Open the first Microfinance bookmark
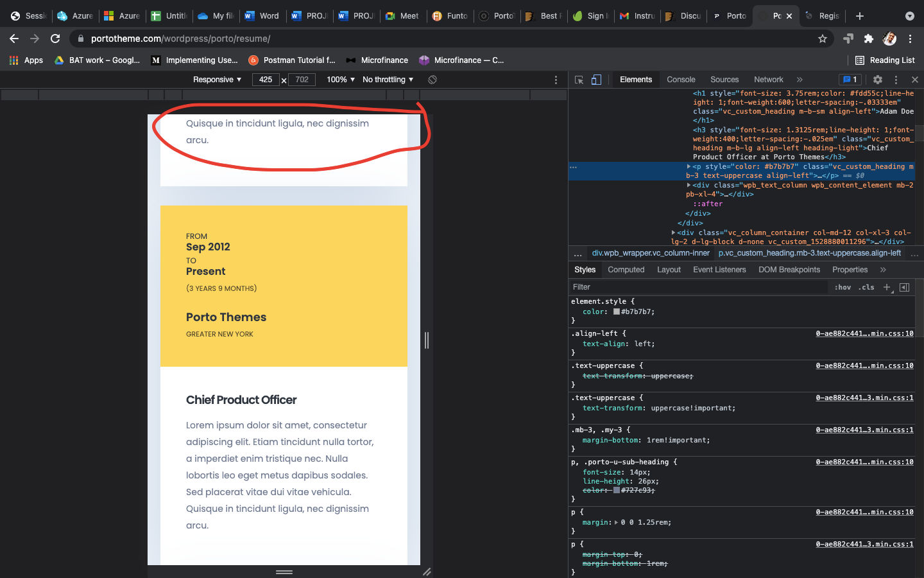This screenshot has height=578, width=924. [x=377, y=60]
